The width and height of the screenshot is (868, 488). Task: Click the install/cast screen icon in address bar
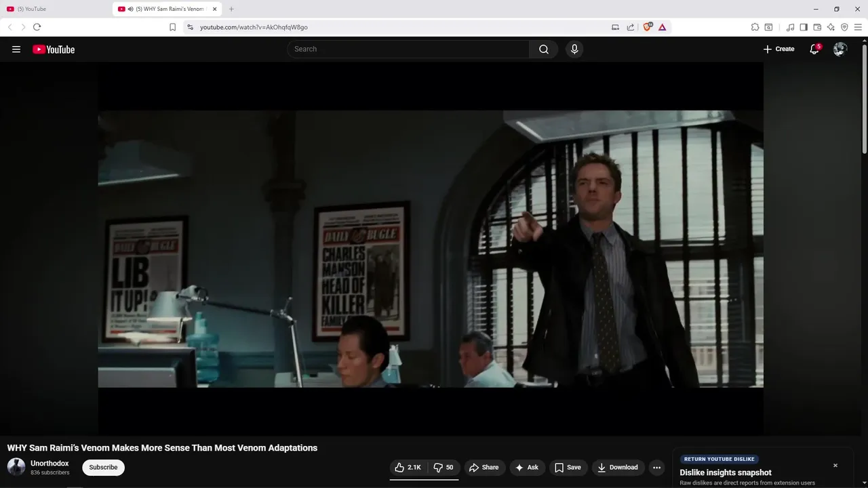click(x=615, y=27)
